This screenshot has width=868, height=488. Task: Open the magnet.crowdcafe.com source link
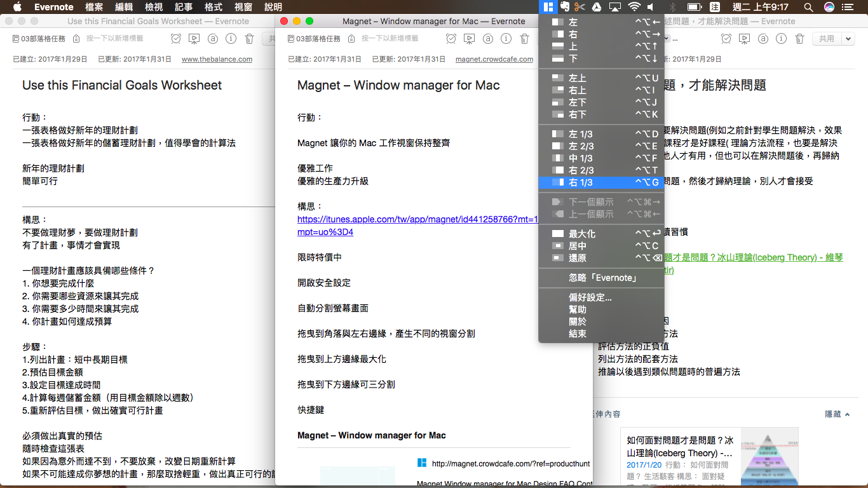click(x=494, y=59)
